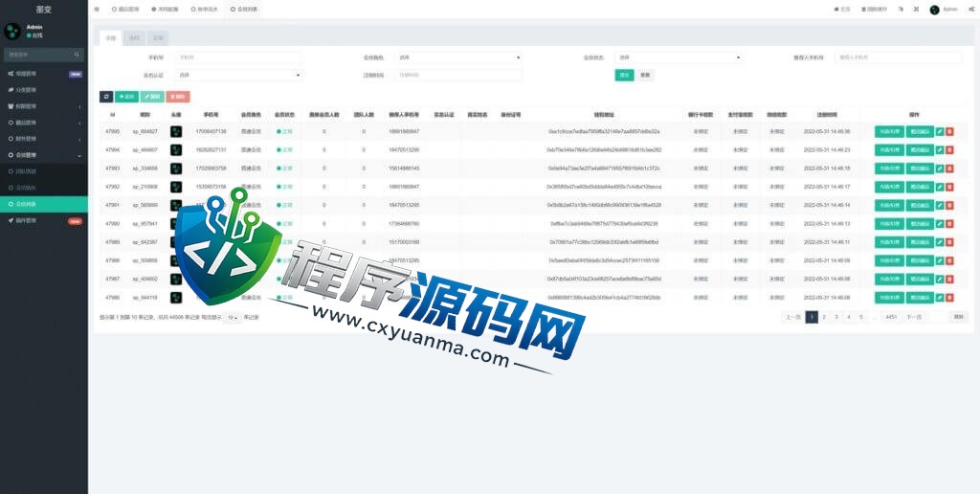Open the 实名认证 filter dropdown

(x=238, y=75)
